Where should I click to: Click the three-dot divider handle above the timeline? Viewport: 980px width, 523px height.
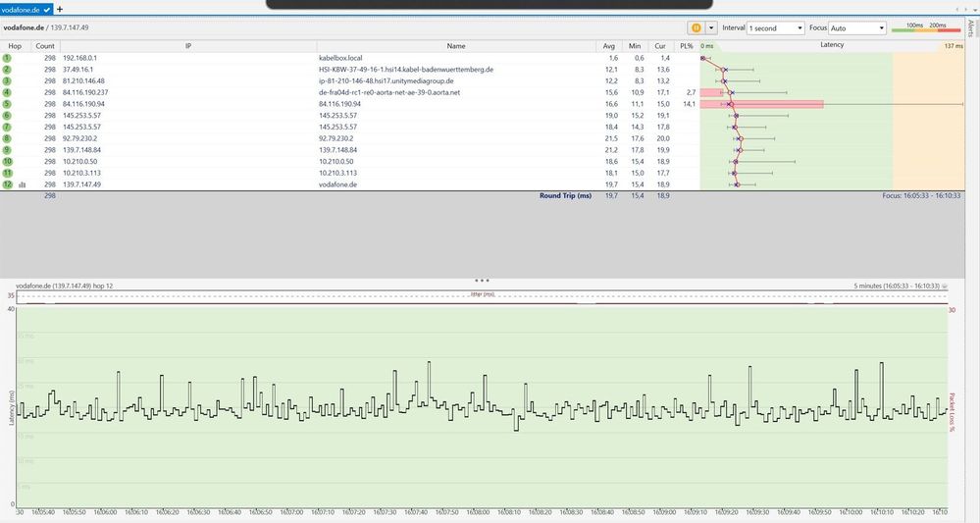[x=482, y=281]
